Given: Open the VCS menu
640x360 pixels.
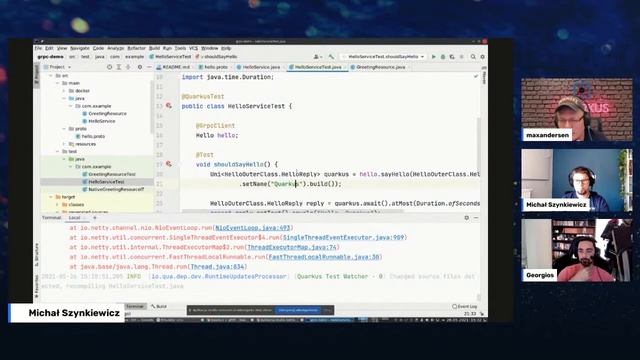Looking at the screenshot, I should click(193, 48).
